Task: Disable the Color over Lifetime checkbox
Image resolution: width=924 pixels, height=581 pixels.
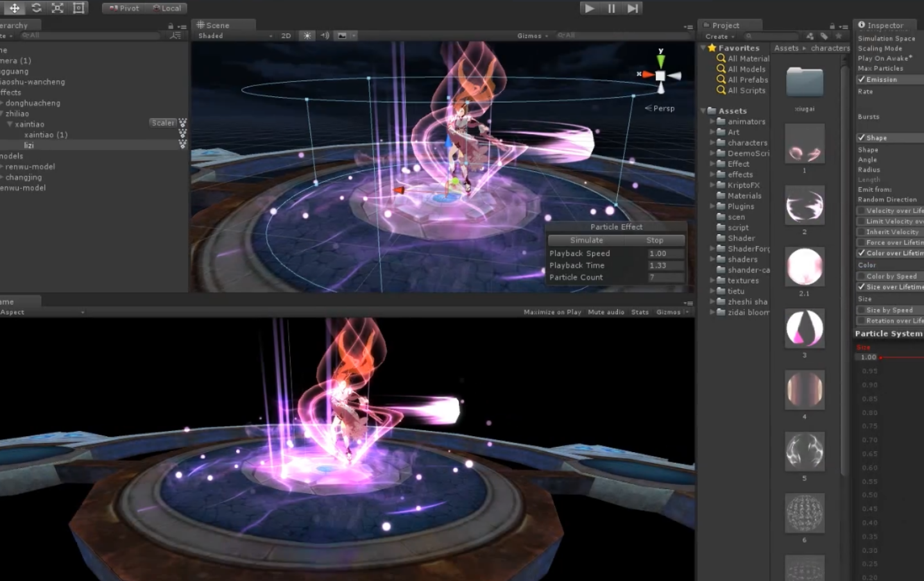Action: [x=862, y=253]
